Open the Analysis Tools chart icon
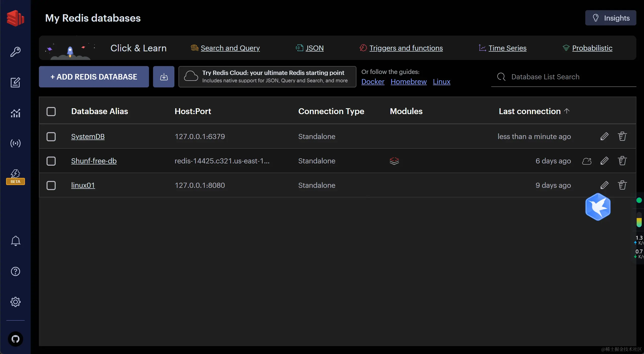The width and height of the screenshot is (644, 354). [15, 113]
